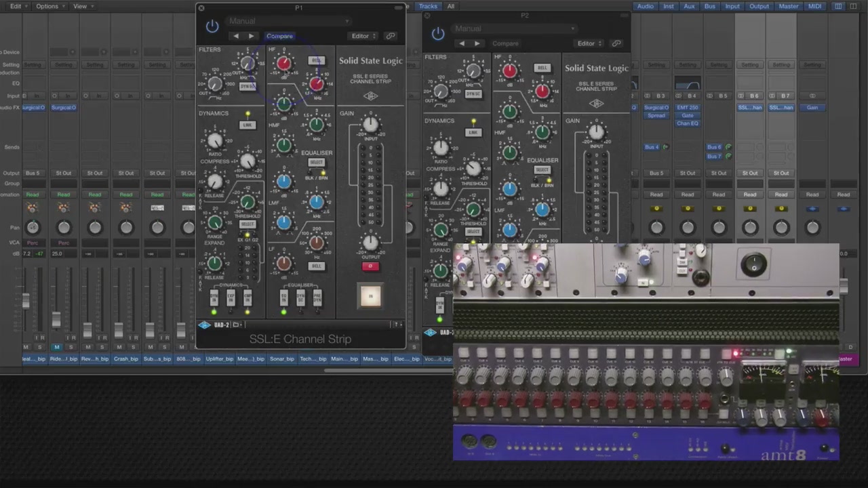
Task: Toggle DYN IN switch in P1
Action: click(214, 298)
